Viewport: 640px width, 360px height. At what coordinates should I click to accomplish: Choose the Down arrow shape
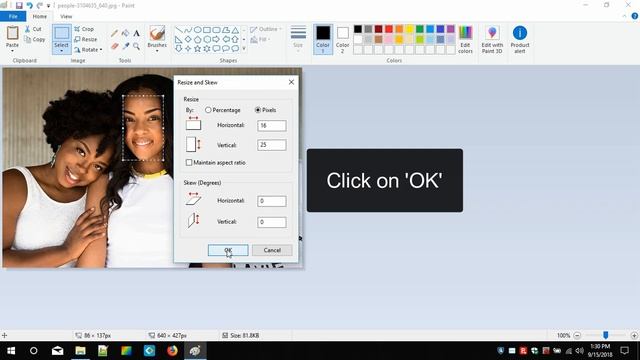click(x=179, y=49)
